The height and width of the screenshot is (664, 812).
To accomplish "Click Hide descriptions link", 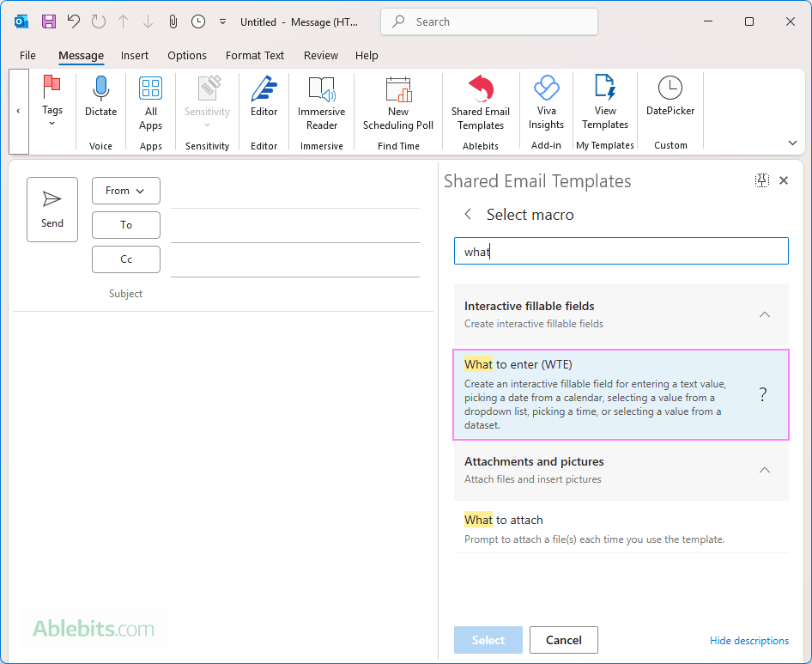I will click(749, 641).
